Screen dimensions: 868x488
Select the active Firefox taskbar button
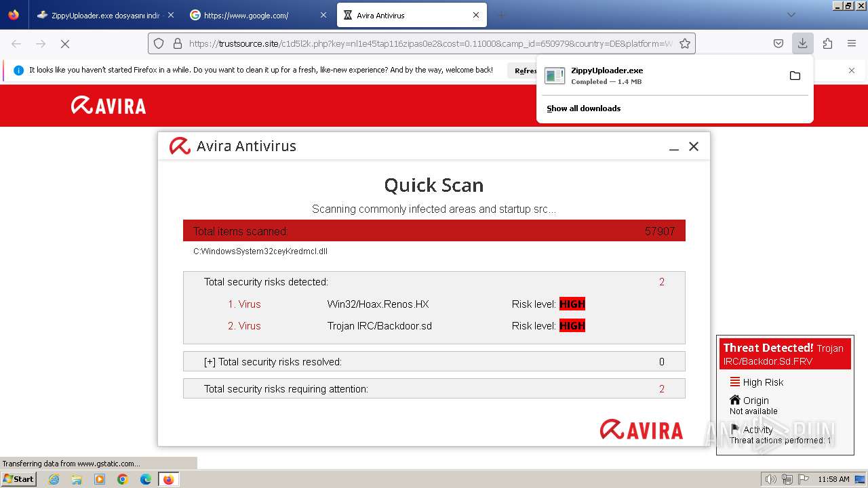click(x=168, y=479)
